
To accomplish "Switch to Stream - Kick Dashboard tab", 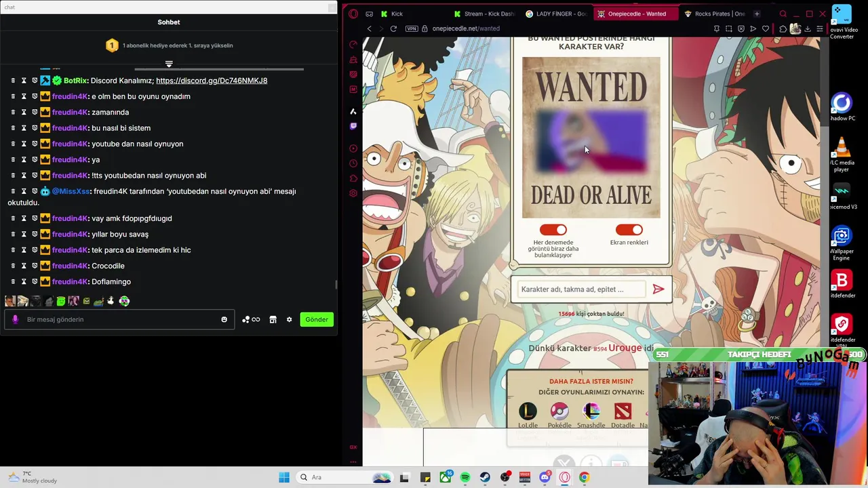I will [x=483, y=14].
